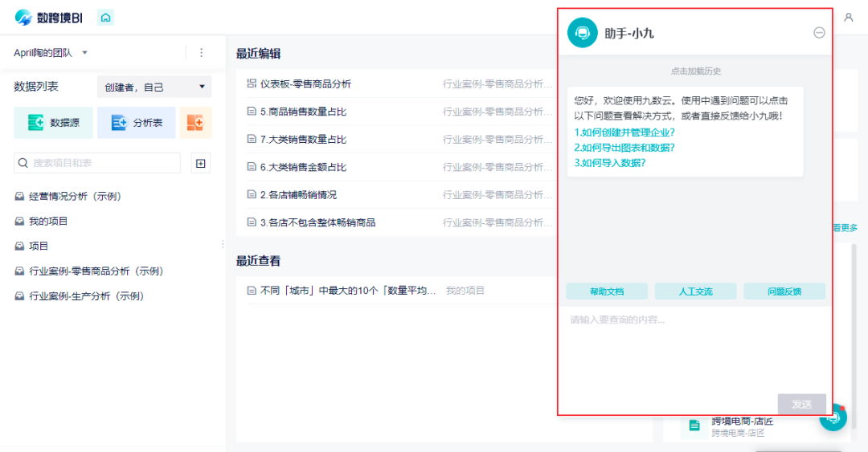Screen dimensions: 868x452
Task: Open 行业案例-生产分析（示例） project
Action: 86,296
